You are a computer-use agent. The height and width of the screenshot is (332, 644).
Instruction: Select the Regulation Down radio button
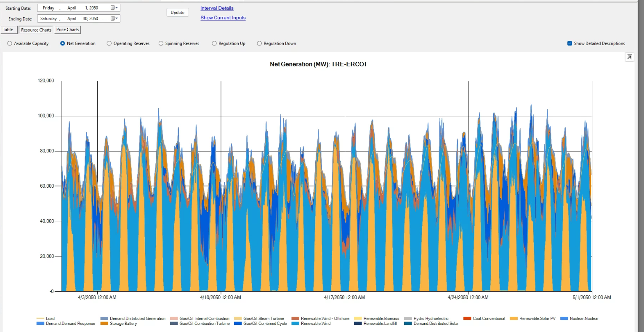point(259,43)
